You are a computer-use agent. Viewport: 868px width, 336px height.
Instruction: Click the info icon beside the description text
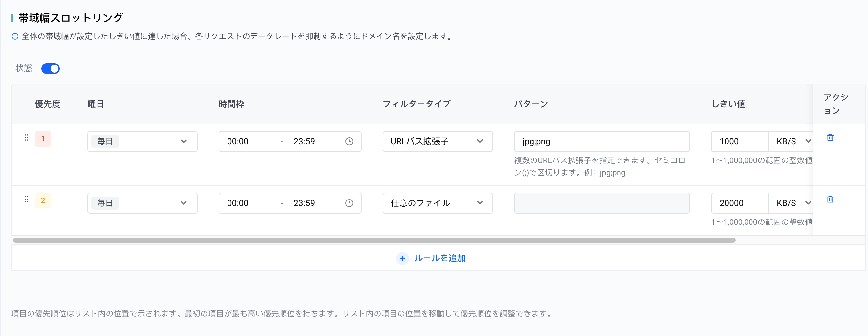(15, 36)
